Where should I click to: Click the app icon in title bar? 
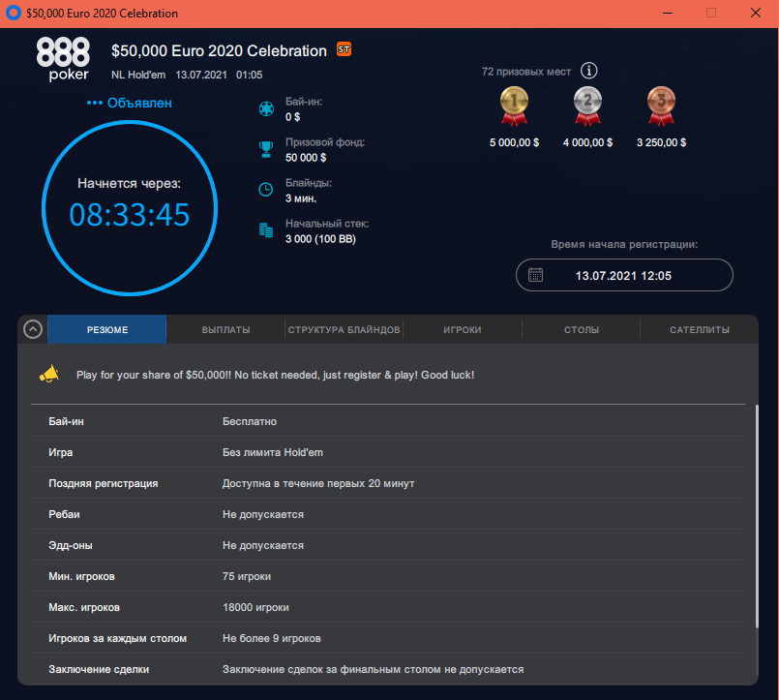point(13,13)
